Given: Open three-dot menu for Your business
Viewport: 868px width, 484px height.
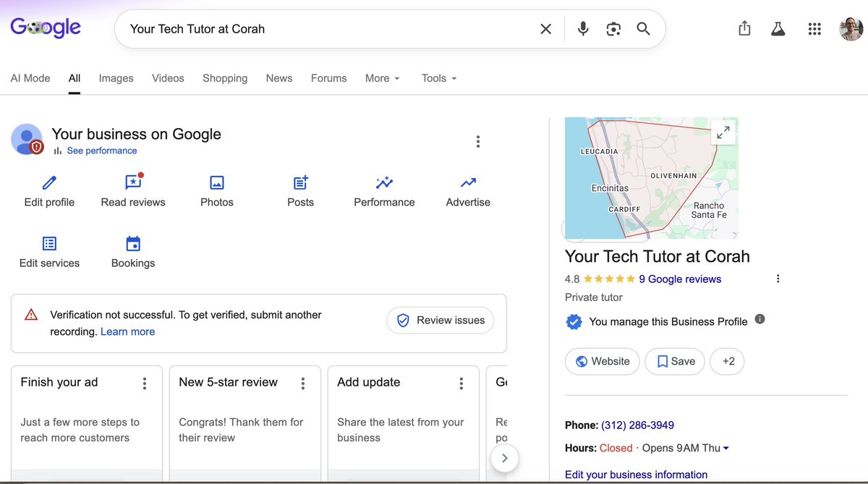Looking at the screenshot, I should [x=478, y=142].
